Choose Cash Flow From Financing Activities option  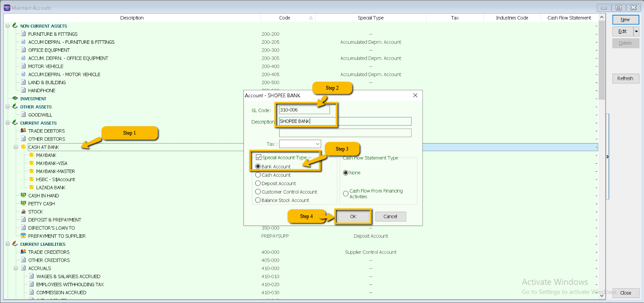346,194
